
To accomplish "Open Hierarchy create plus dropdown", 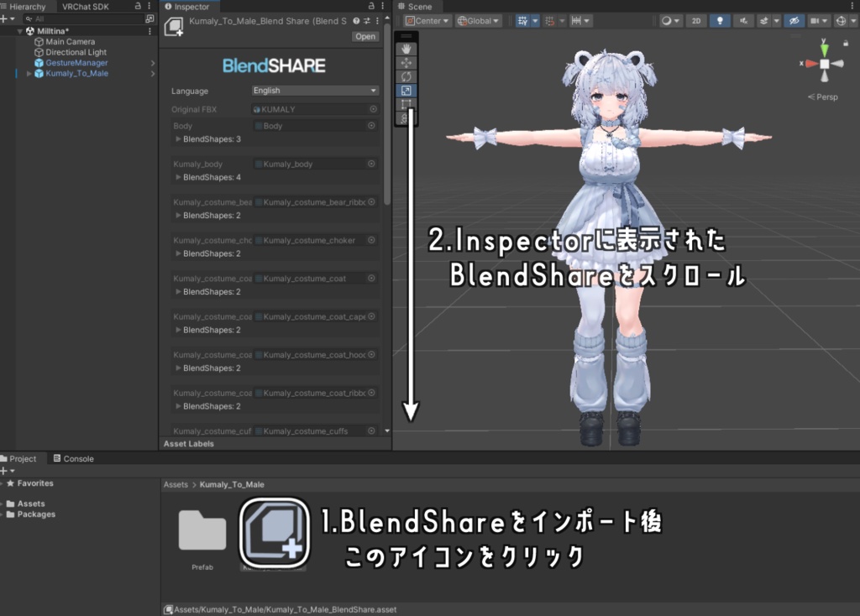I will pyautogui.click(x=8, y=18).
